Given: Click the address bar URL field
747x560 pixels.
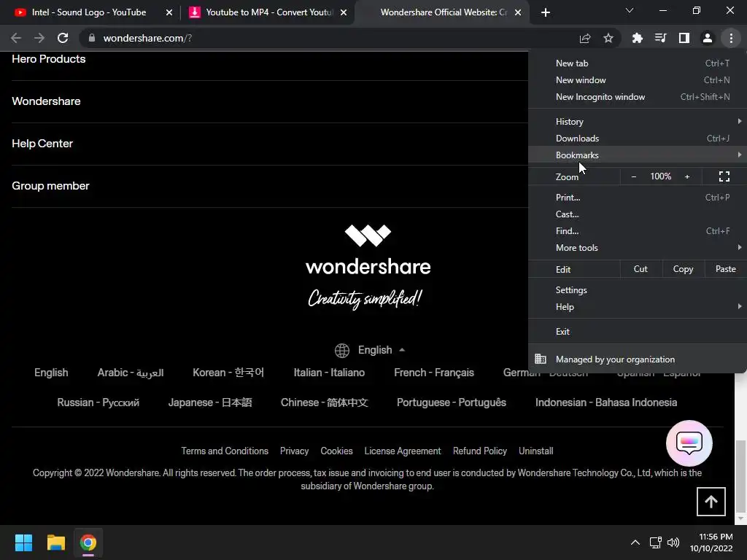Looking at the screenshot, I should tap(333, 38).
